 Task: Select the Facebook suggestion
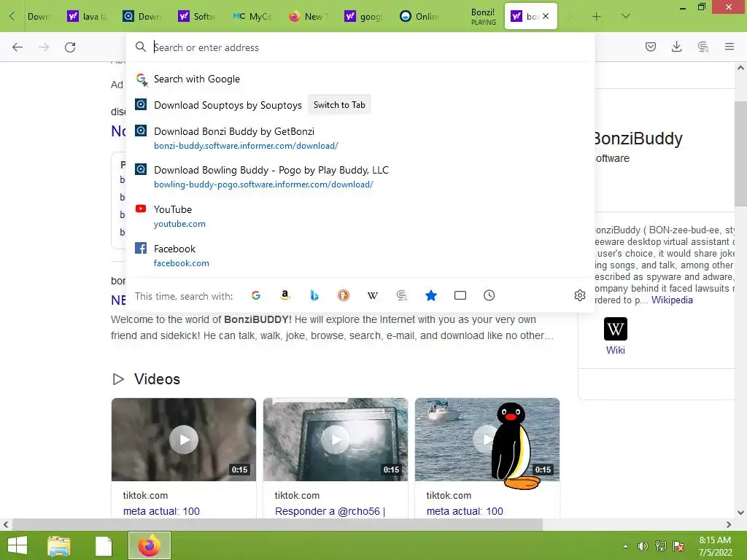pos(360,256)
